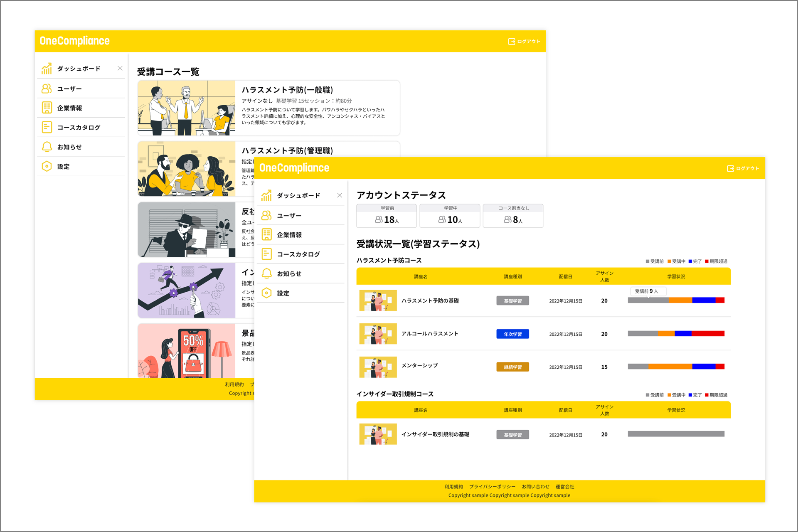
Task: Open the プライバシーポリシー footer link
Action: (x=492, y=487)
